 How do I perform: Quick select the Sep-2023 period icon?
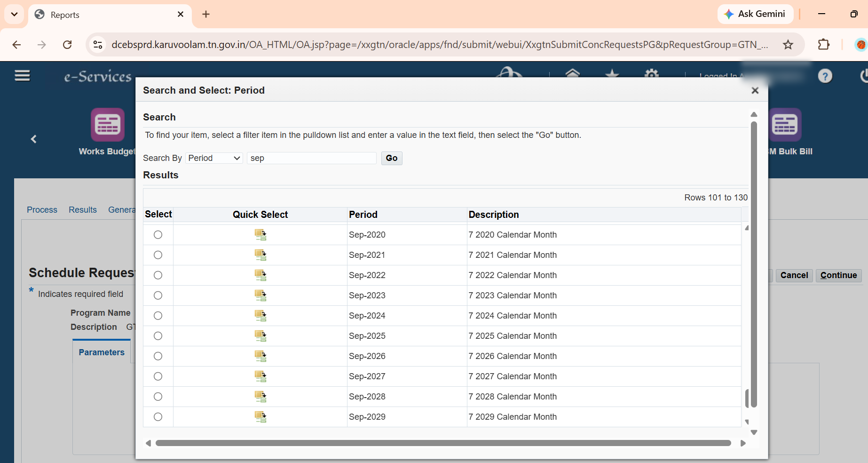[x=260, y=295]
